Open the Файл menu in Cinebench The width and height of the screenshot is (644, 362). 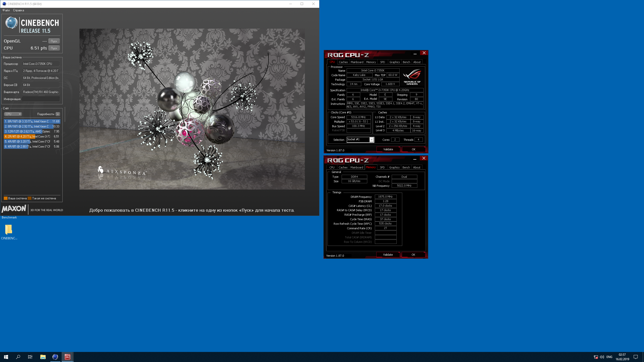[6, 10]
